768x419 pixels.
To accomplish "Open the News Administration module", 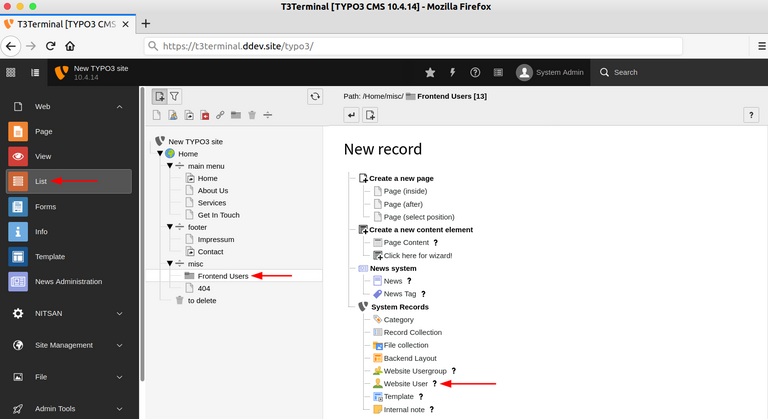I will pos(68,282).
